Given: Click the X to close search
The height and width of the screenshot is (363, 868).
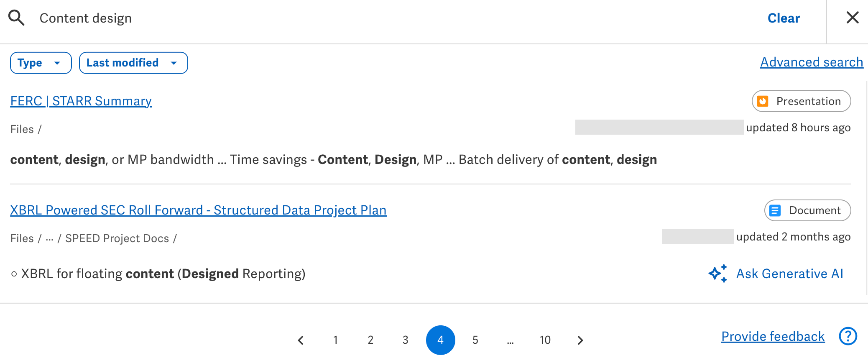Looking at the screenshot, I should (x=852, y=18).
